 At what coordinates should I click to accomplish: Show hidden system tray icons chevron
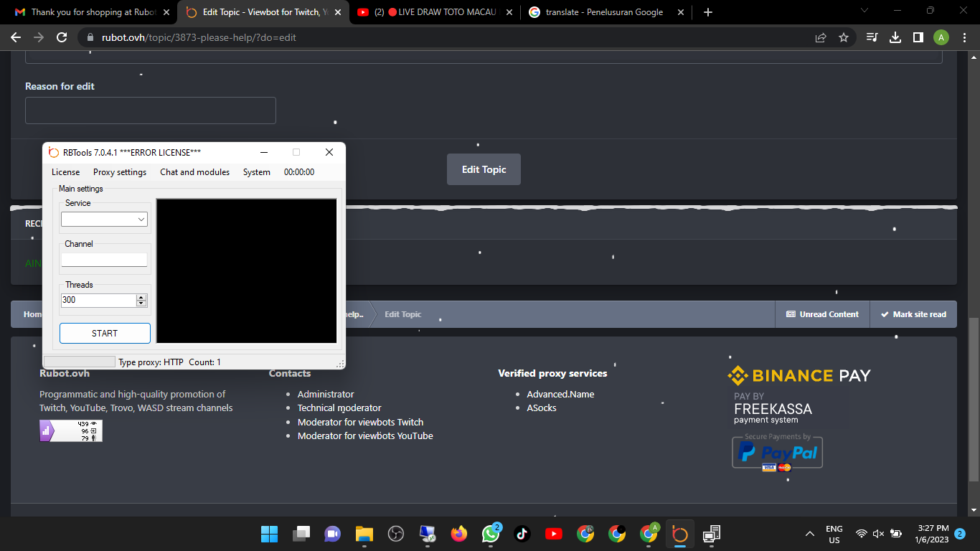810,534
